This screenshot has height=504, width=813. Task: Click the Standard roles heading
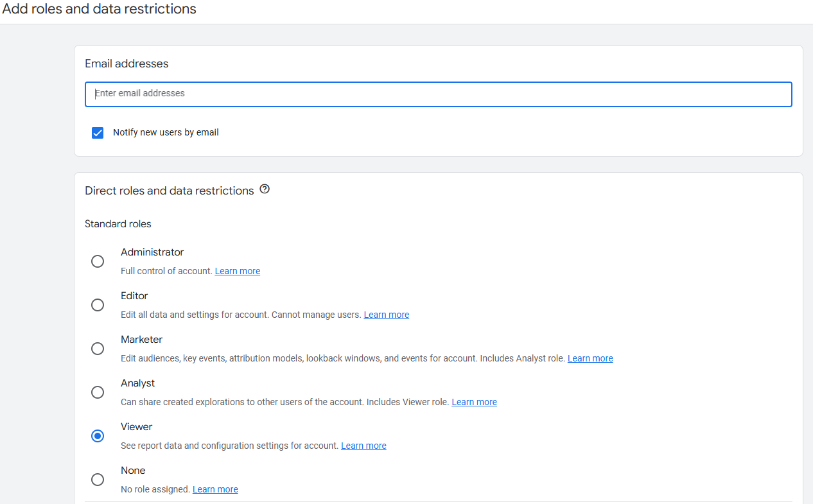click(118, 224)
